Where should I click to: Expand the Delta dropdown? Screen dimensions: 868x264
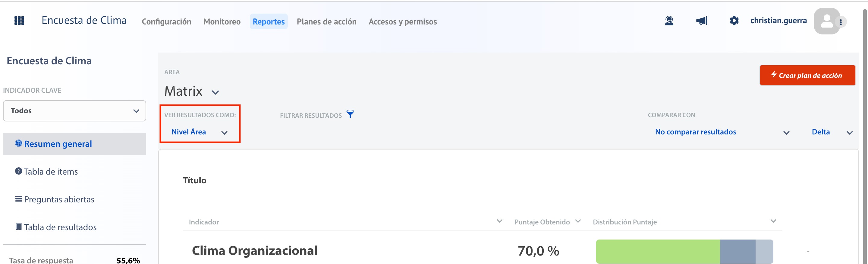[832, 132]
